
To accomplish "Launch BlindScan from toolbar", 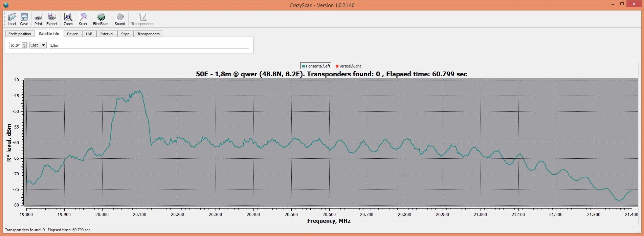I will [101, 19].
